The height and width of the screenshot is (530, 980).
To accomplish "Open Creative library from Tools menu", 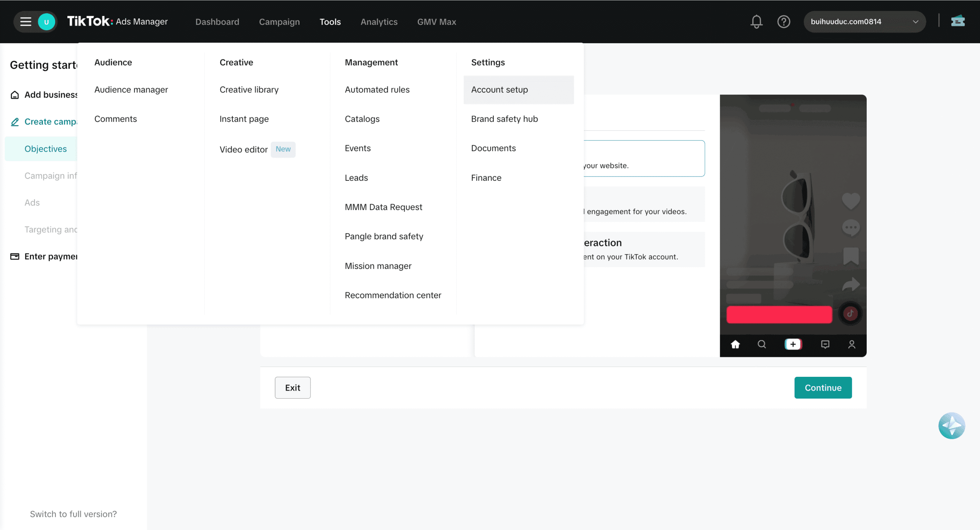I will [249, 90].
